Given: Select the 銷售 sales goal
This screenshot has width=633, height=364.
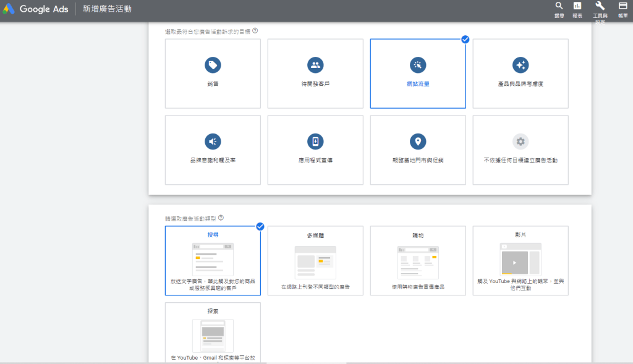Looking at the screenshot, I should (213, 73).
